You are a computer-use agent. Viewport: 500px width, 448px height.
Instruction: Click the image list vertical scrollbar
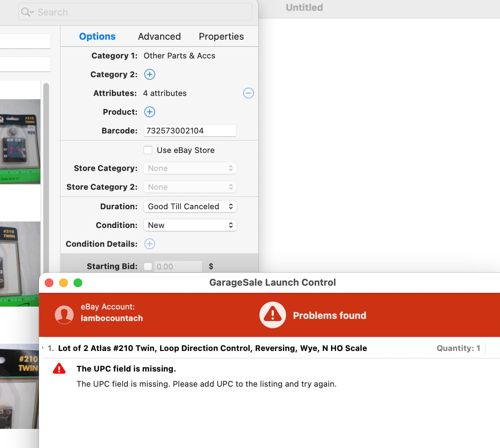[46, 177]
